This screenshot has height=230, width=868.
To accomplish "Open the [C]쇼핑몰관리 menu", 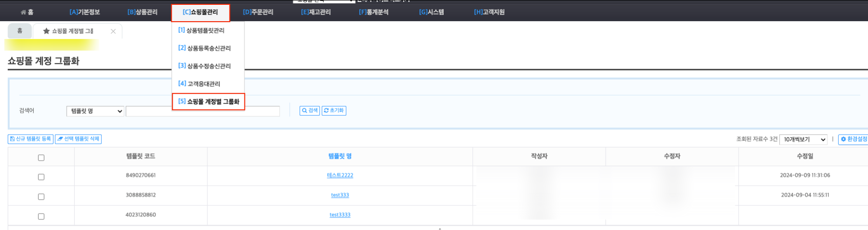I will [x=200, y=13].
